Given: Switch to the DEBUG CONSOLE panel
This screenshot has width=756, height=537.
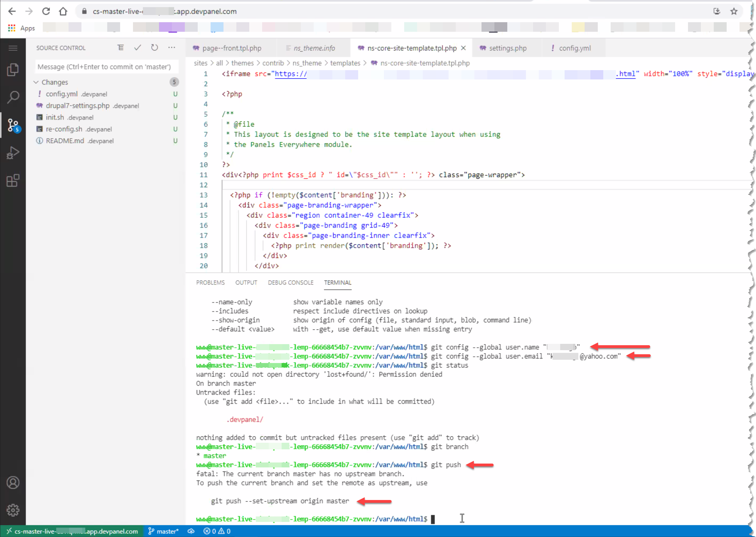Looking at the screenshot, I should point(290,283).
